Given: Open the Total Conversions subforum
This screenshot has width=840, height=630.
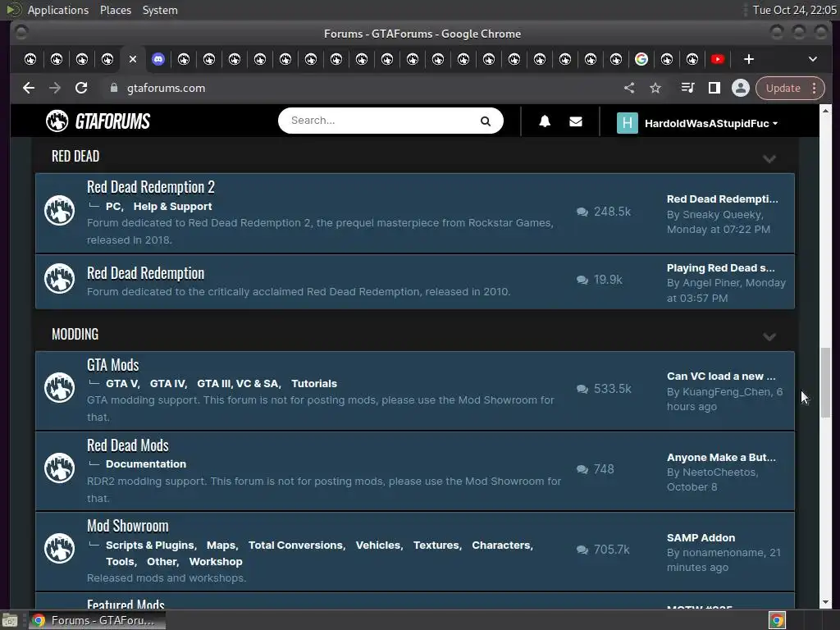Looking at the screenshot, I should tap(295, 545).
